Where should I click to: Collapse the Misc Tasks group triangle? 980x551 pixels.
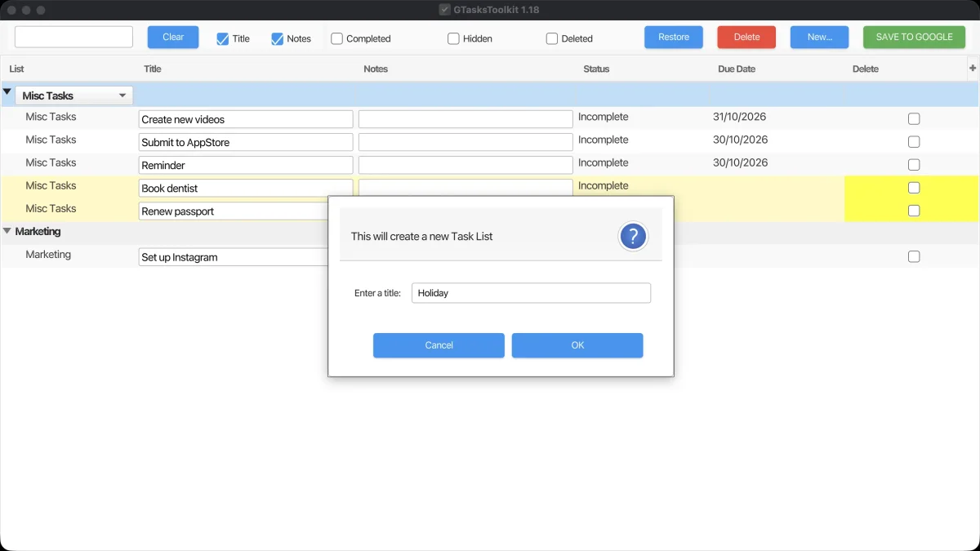click(7, 92)
